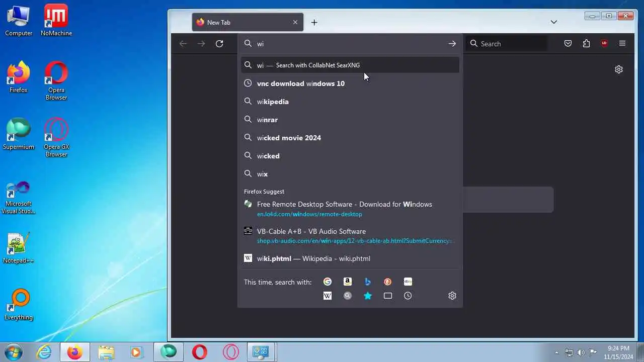
Task: Launch Firefox desktop shortcut
Action: pos(19,77)
